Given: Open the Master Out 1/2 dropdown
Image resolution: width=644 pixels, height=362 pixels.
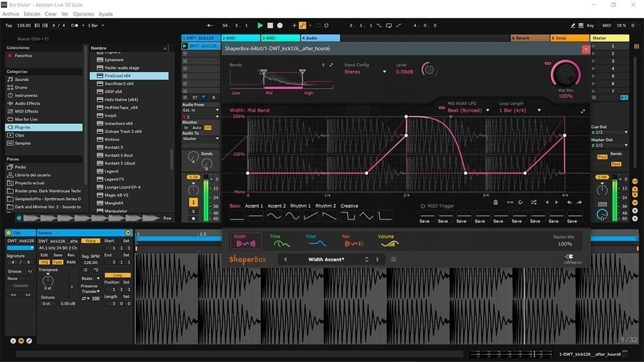Looking at the screenshot, I should pyautogui.click(x=609, y=145).
